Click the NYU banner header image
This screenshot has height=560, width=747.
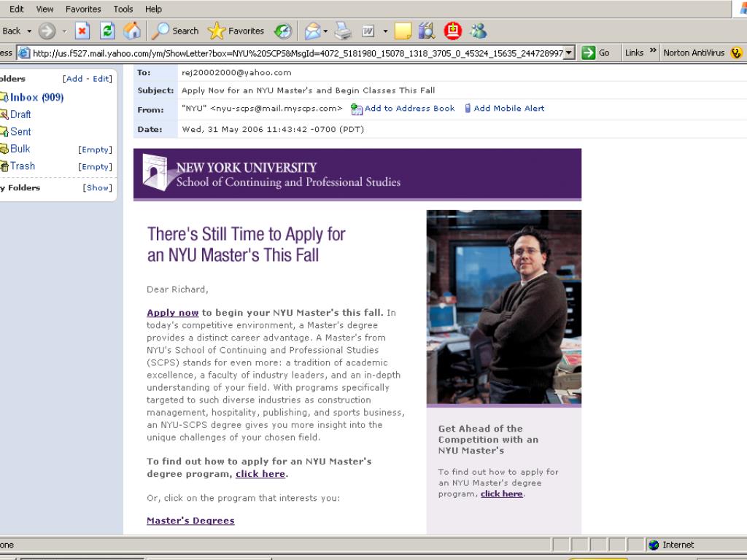coord(357,174)
